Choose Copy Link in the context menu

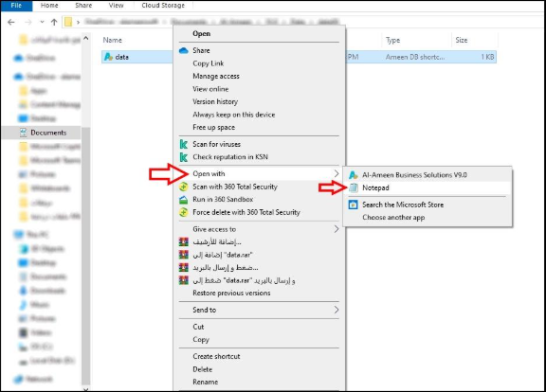pyautogui.click(x=209, y=63)
